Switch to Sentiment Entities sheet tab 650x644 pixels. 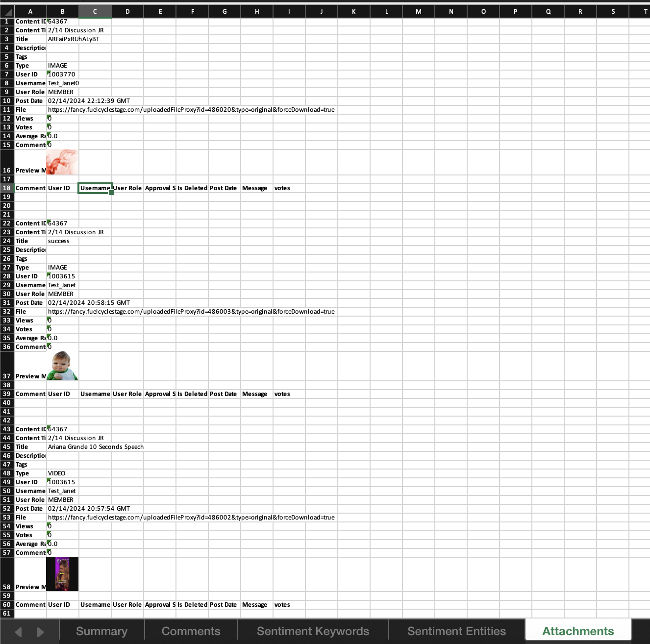point(456,631)
